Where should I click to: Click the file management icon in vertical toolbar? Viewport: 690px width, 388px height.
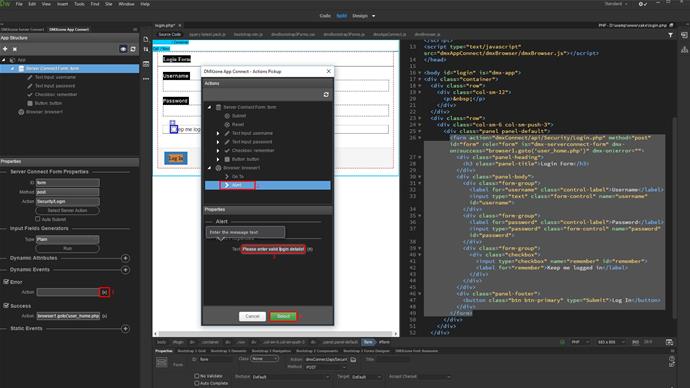[x=146, y=39]
